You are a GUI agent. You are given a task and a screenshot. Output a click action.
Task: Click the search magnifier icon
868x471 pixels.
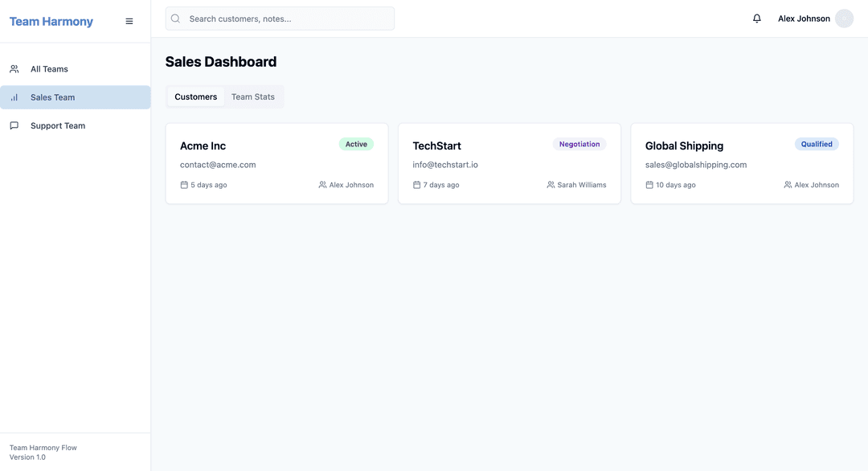(x=176, y=18)
